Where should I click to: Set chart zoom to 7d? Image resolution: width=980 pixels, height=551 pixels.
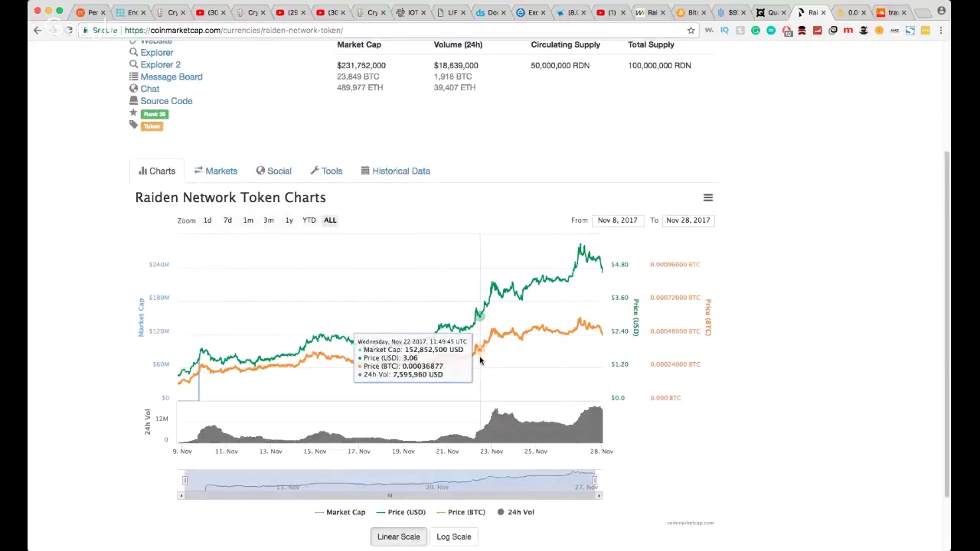pyautogui.click(x=227, y=220)
